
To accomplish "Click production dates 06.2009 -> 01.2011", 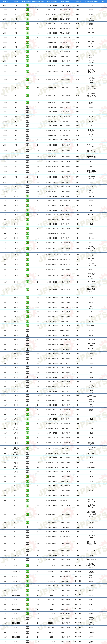I will 52,270.
